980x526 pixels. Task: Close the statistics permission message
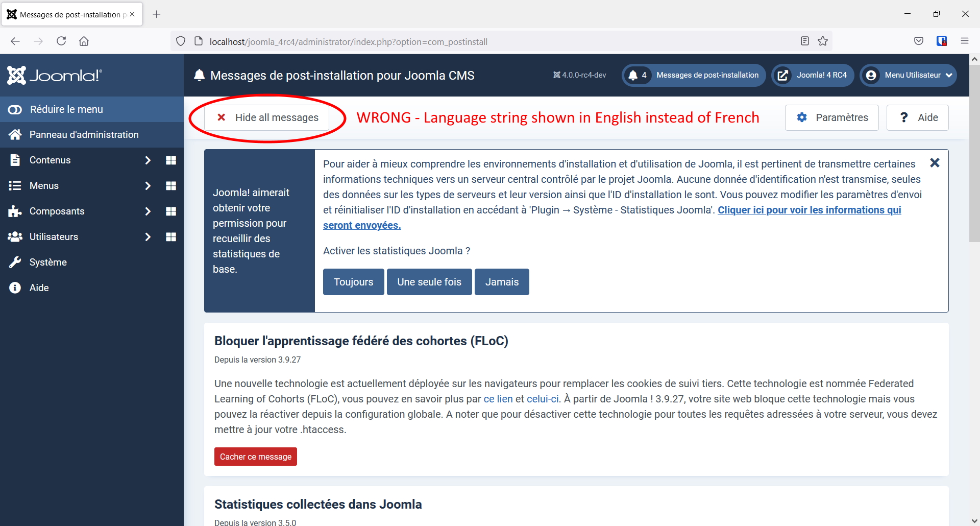(x=935, y=163)
